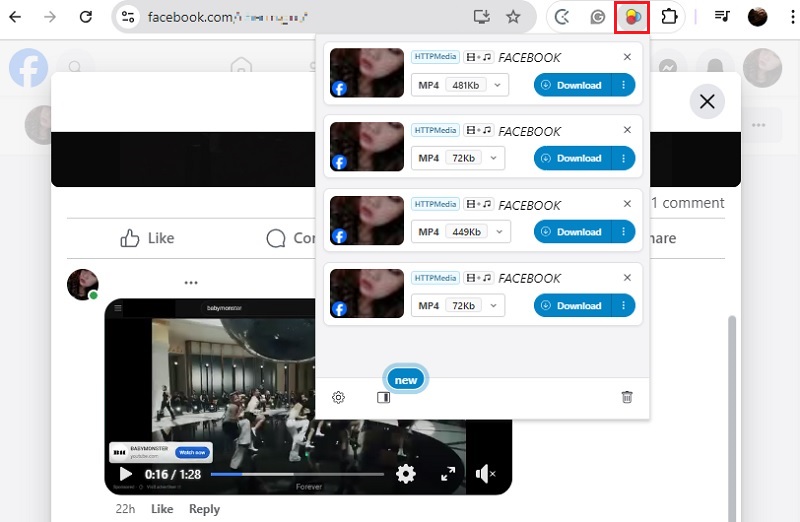The height and width of the screenshot is (522, 800).
Task: Expand the MP4 449Kb format dropdown
Action: coord(461,232)
